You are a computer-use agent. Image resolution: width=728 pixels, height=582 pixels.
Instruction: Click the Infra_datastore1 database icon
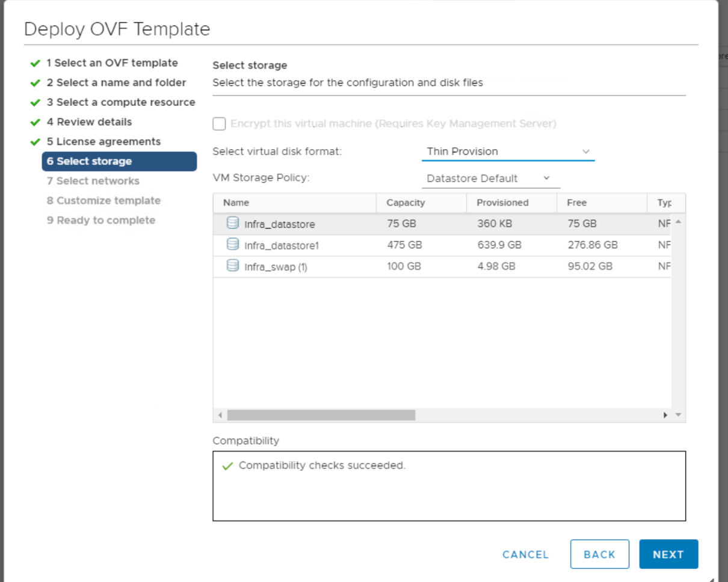[x=232, y=245]
